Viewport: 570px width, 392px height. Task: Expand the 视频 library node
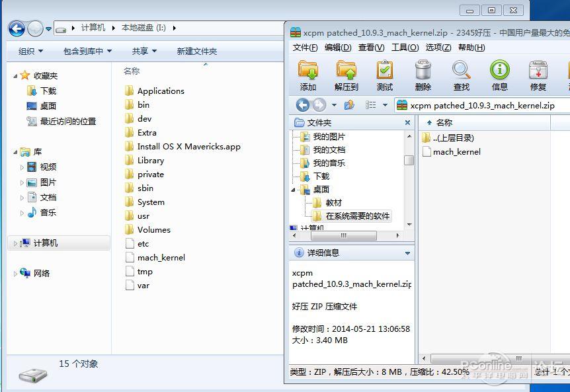click(x=22, y=167)
